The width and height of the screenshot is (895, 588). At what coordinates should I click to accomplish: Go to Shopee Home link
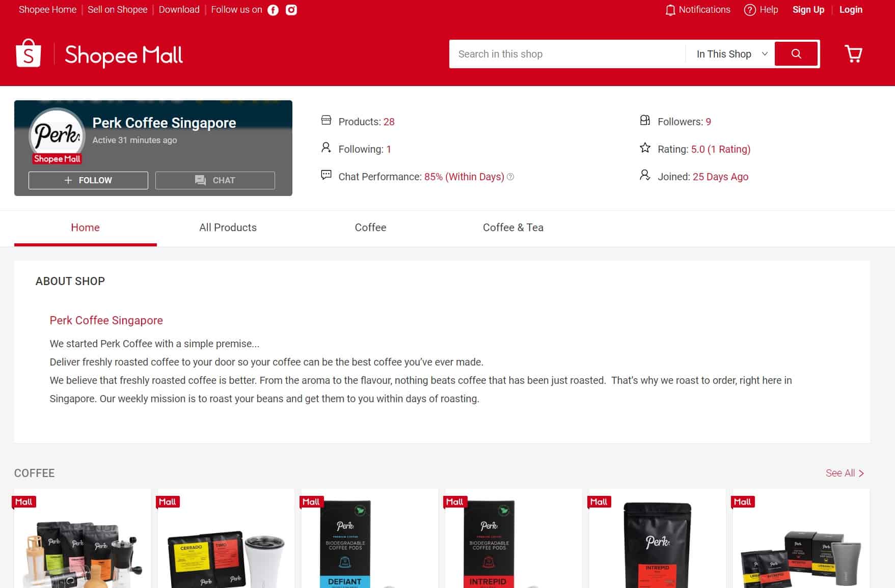point(47,10)
